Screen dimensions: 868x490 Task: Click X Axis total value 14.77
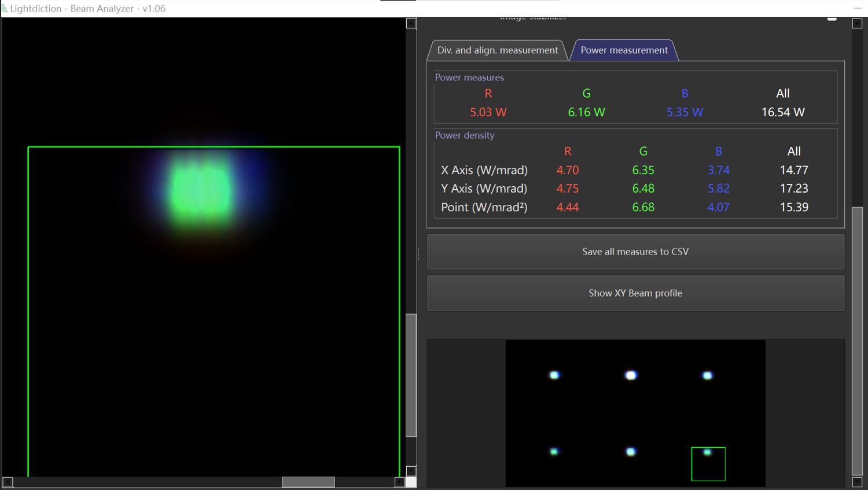[794, 170]
